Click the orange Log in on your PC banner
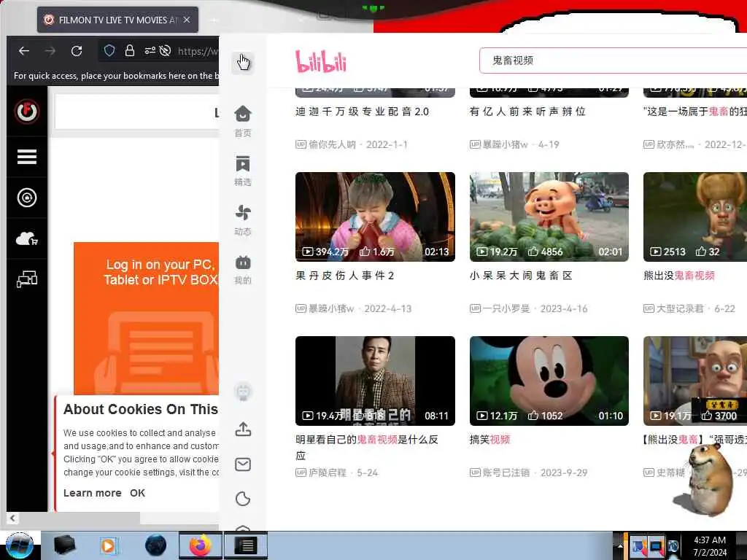747x560 pixels. [x=146, y=318]
